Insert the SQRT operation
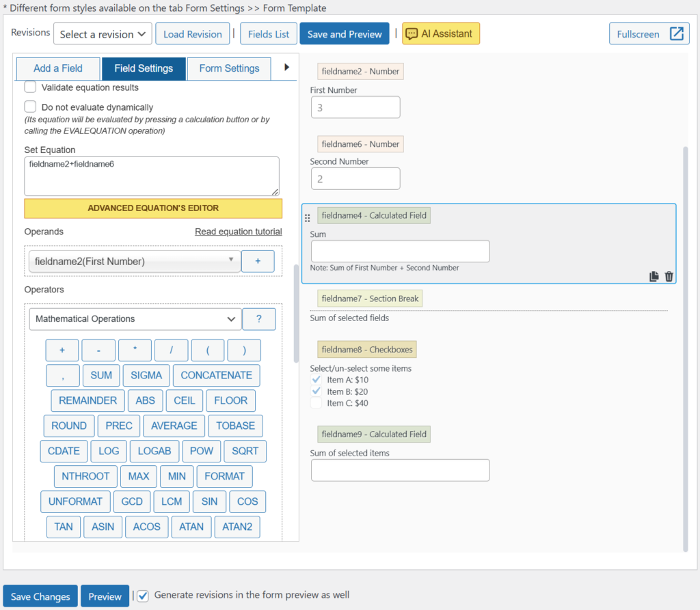This screenshot has width=700, height=610. tap(245, 451)
